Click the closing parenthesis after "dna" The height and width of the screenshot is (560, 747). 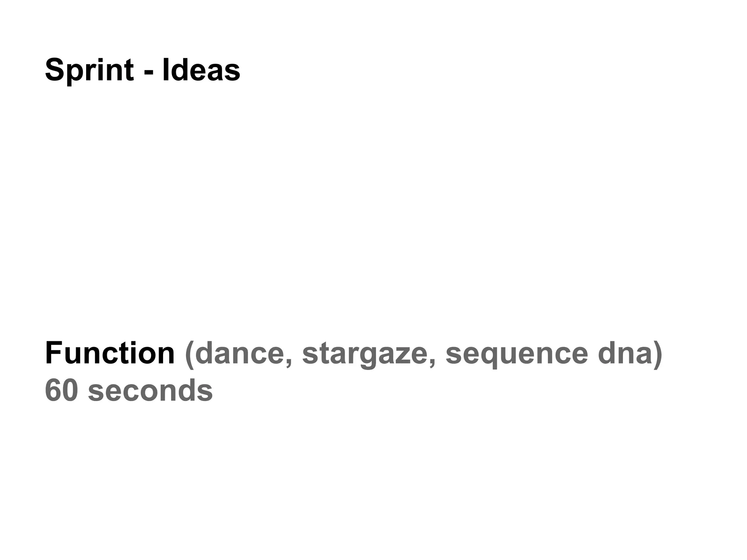[657, 354]
